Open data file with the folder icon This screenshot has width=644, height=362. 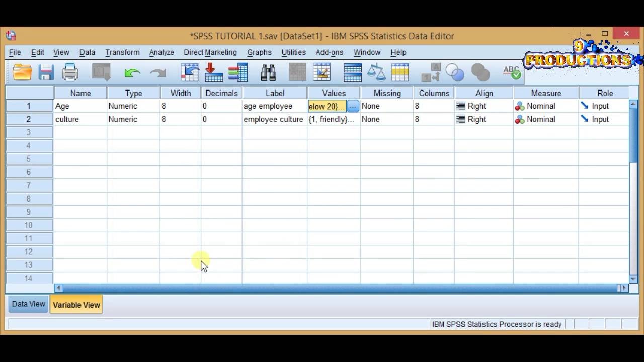click(23, 73)
